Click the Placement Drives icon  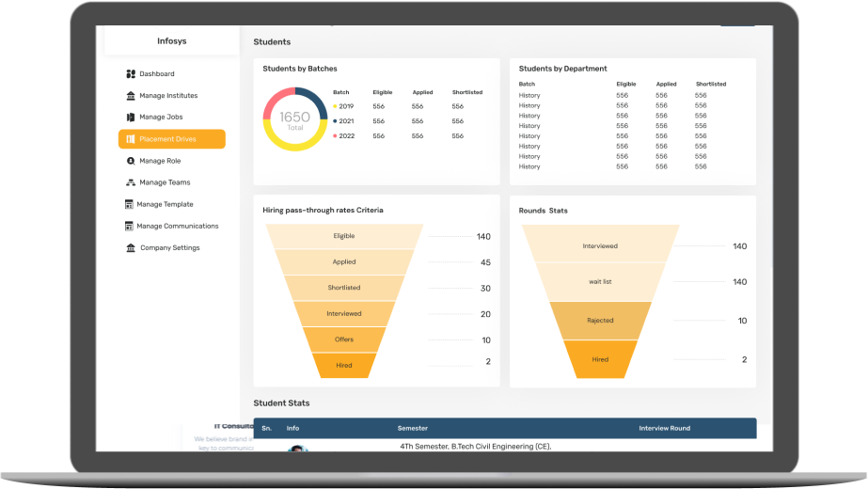click(x=131, y=139)
